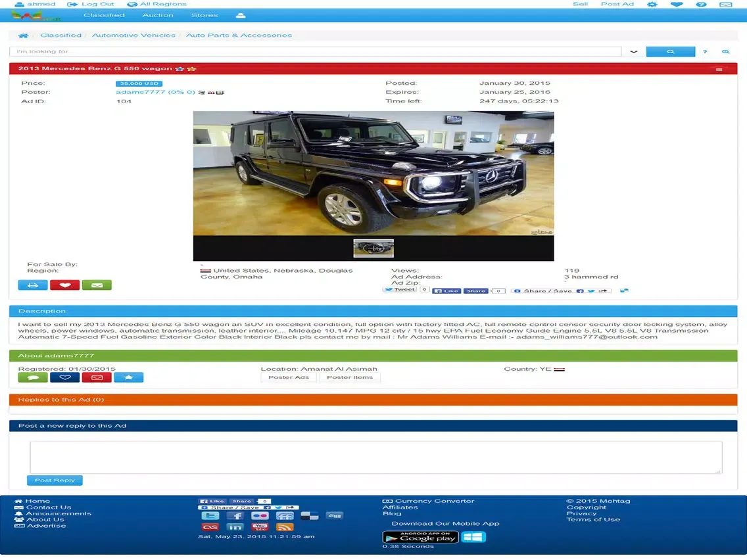Open the Auction menu
The width and height of the screenshot is (747, 560).
pos(158,15)
